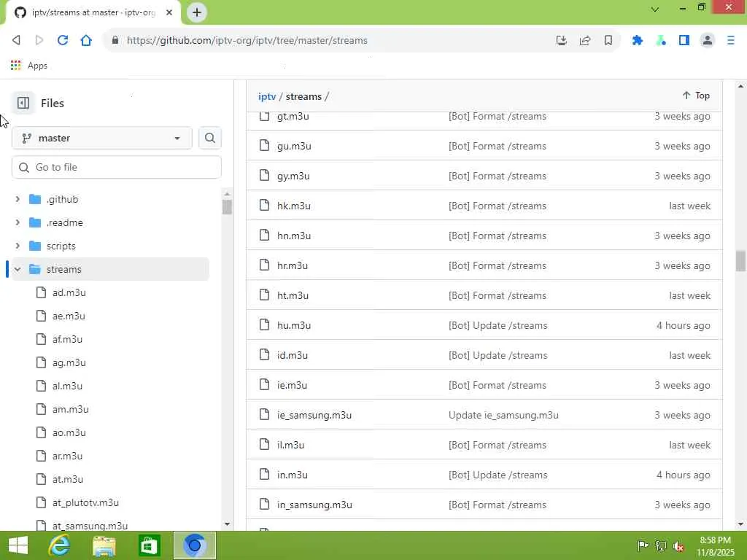Image resolution: width=747 pixels, height=560 pixels.
Task: Select af.m3u in file tree
Action: pyautogui.click(x=67, y=339)
